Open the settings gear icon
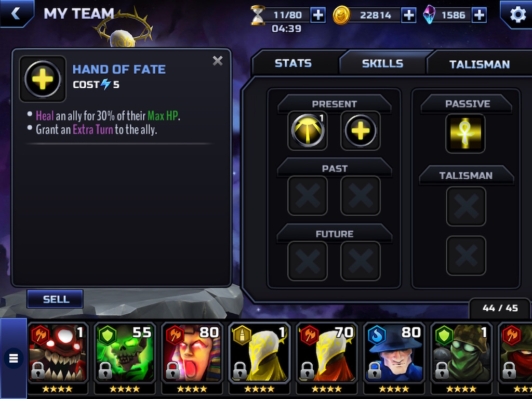This screenshot has width=532, height=399. pos(517,15)
